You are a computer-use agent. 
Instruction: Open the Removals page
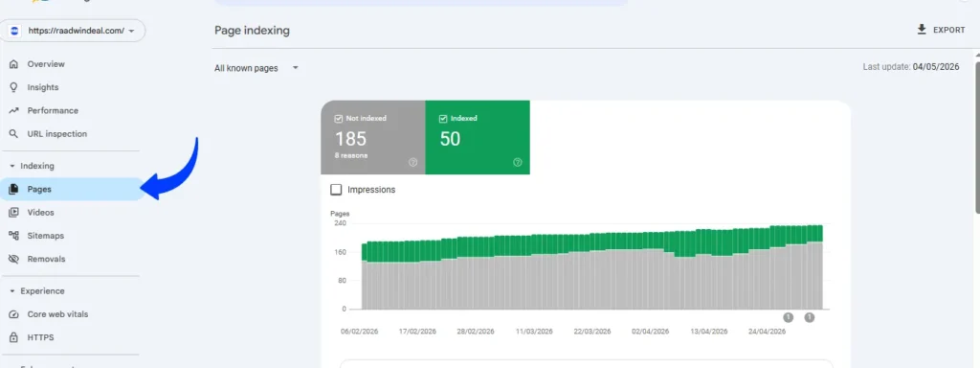tap(46, 259)
